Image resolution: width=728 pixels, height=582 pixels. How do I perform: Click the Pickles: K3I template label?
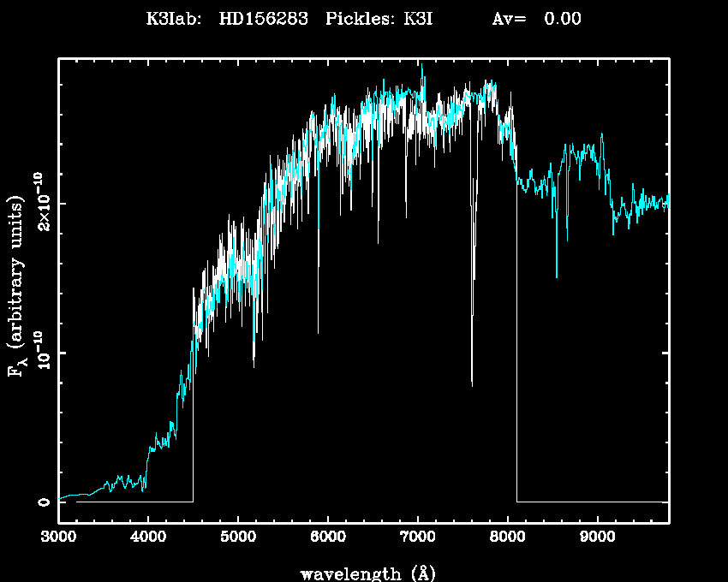tap(379, 19)
